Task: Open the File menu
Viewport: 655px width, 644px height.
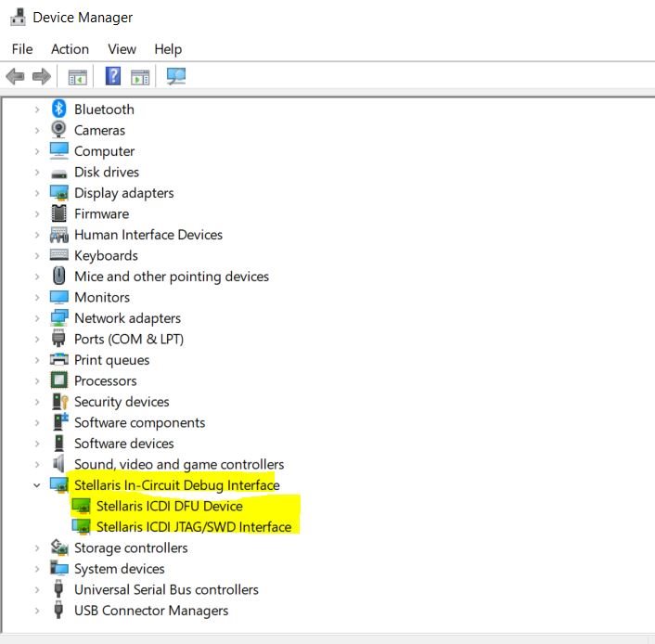Action: click(x=22, y=49)
